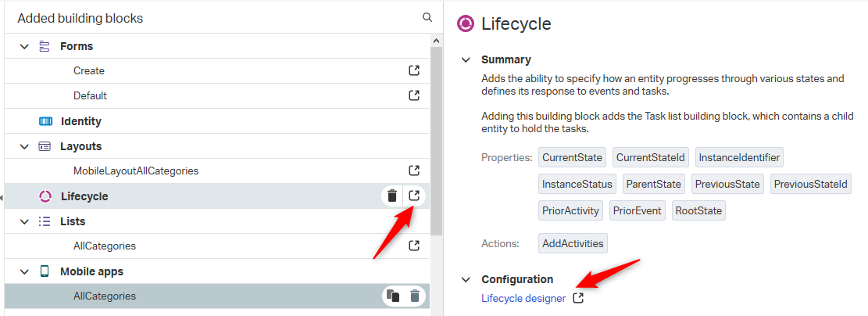The image size is (868, 316).
Task: Open the search in Added building blocks
Action: [427, 18]
